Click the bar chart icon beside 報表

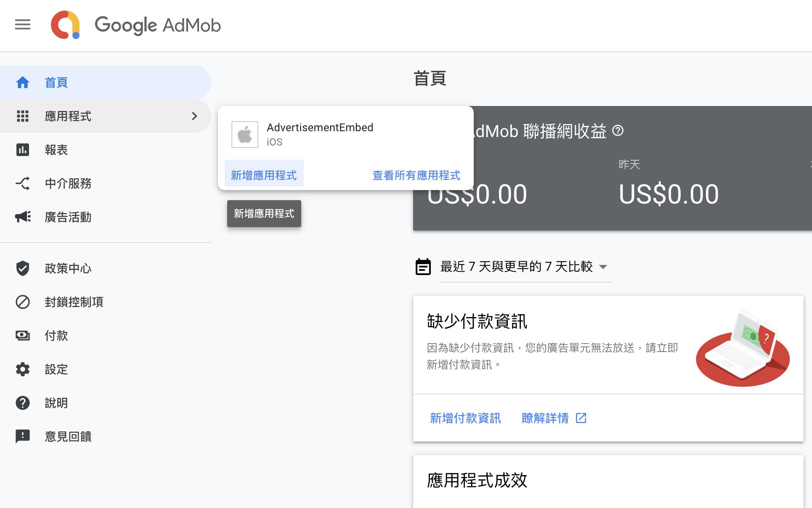[23, 150]
